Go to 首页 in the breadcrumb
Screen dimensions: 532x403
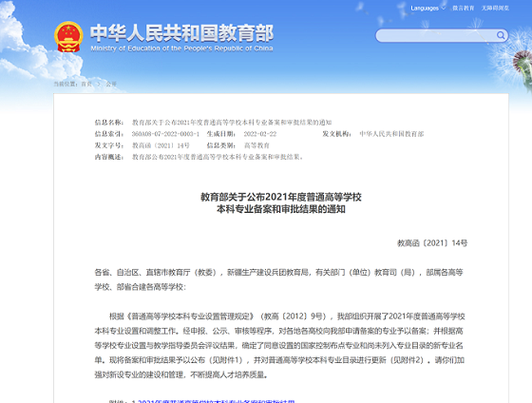click(86, 84)
